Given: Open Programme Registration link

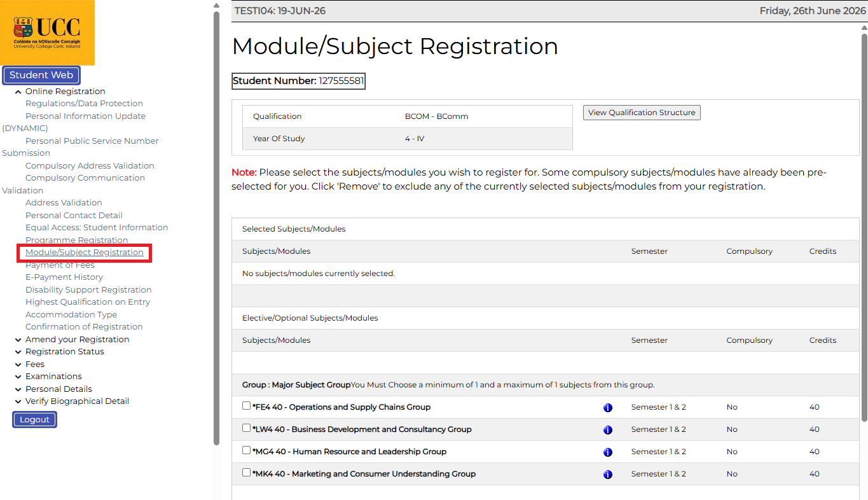Looking at the screenshot, I should coord(76,240).
